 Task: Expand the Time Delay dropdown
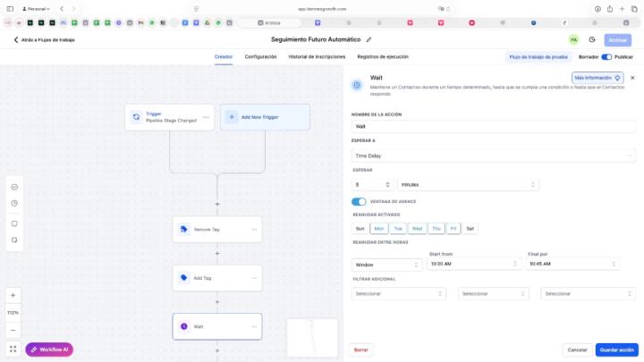pyautogui.click(x=494, y=156)
